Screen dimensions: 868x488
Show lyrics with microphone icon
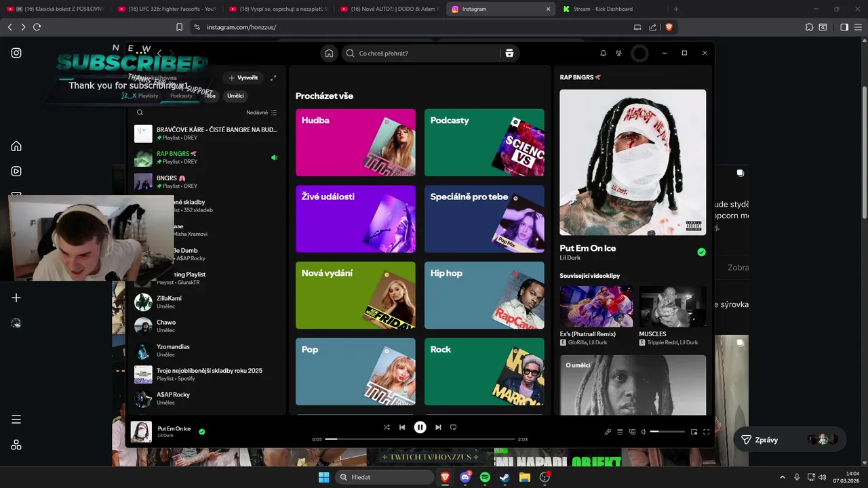[x=608, y=432]
